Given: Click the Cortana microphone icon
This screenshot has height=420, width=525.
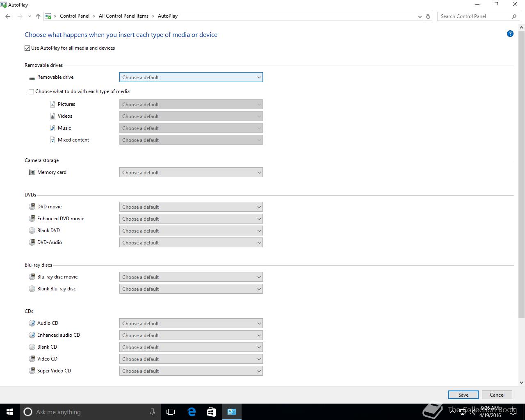Looking at the screenshot, I should click(152, 412).
